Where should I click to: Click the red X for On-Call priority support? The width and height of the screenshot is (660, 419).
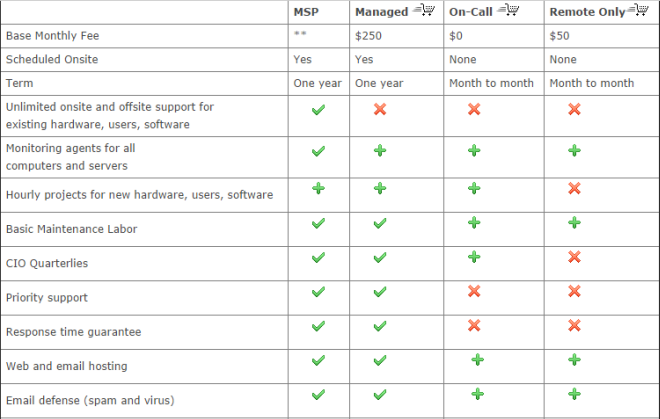[474, 291]
